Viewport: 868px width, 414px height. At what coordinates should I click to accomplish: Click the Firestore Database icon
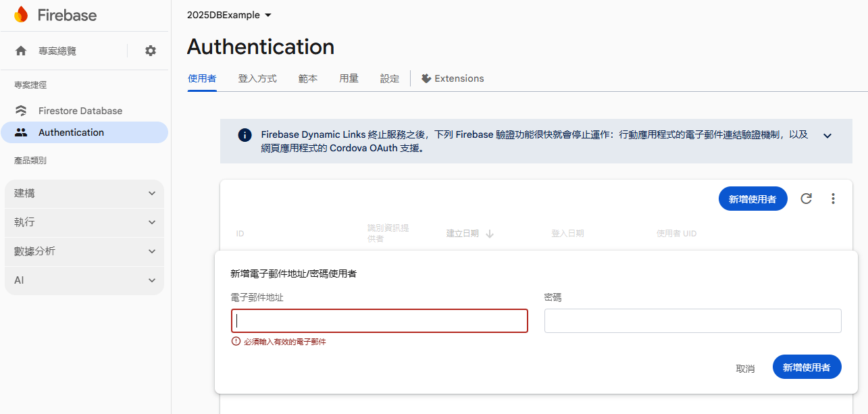(x=21, y=111)
